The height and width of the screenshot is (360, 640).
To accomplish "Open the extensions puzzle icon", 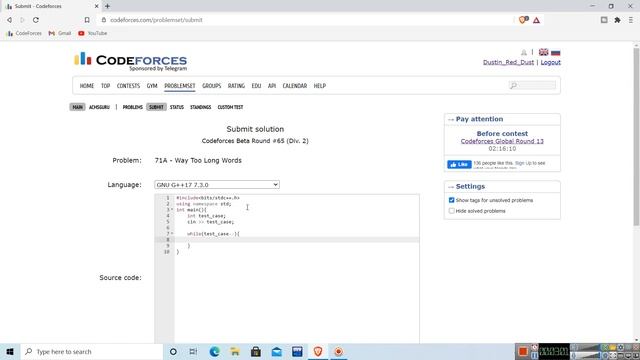I will [x=618, y=20].
